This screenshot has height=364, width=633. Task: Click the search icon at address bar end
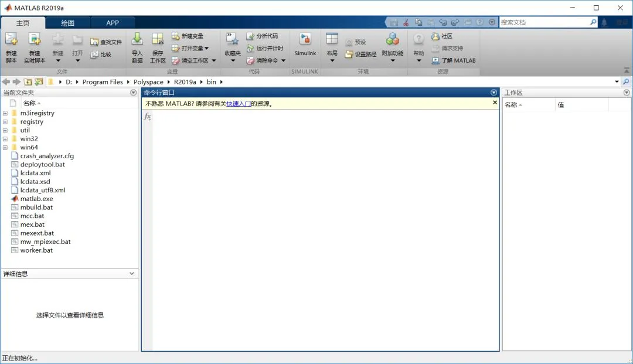[x=626, y=81]
